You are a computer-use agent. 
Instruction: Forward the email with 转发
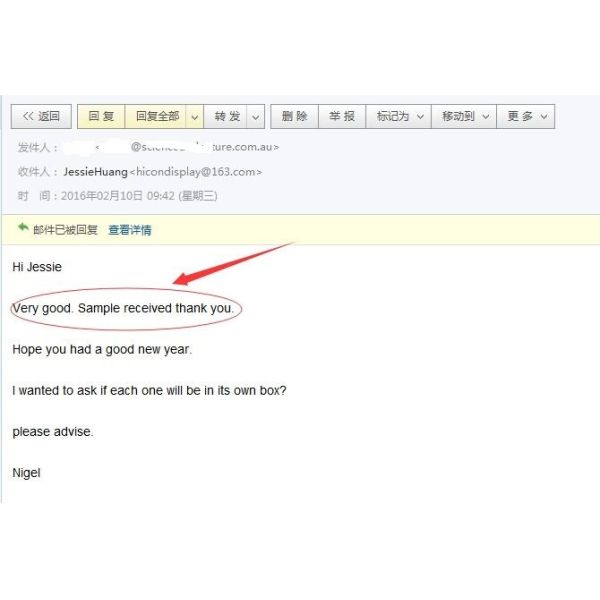pos(227,116)
